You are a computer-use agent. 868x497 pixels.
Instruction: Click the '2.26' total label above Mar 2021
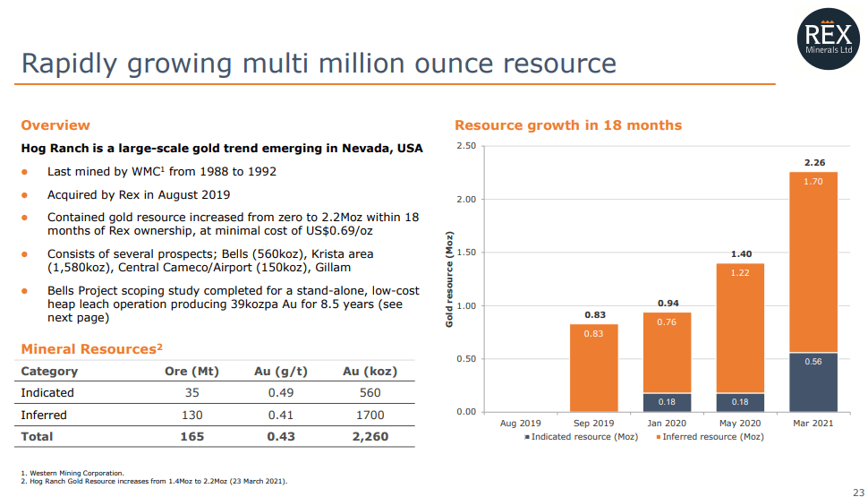coord(814,163)
